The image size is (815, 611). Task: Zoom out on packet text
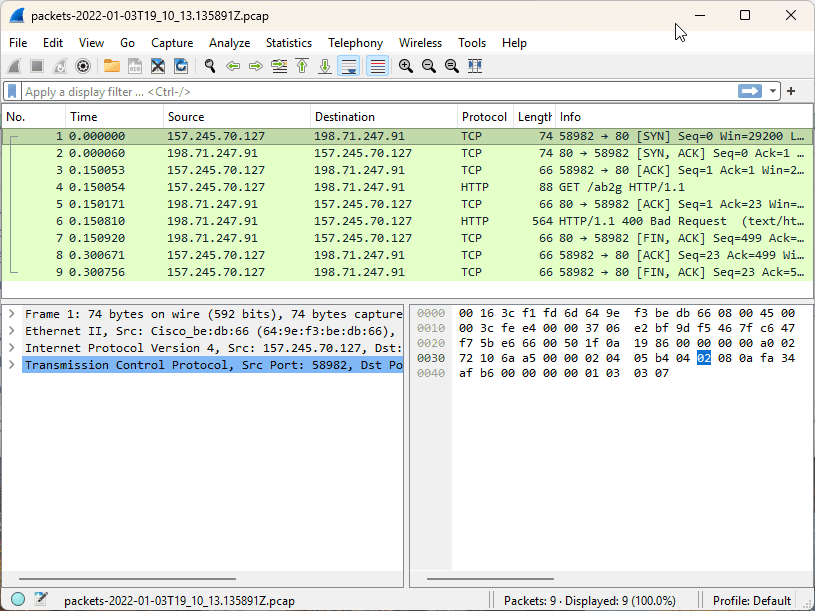click(429, 66)
